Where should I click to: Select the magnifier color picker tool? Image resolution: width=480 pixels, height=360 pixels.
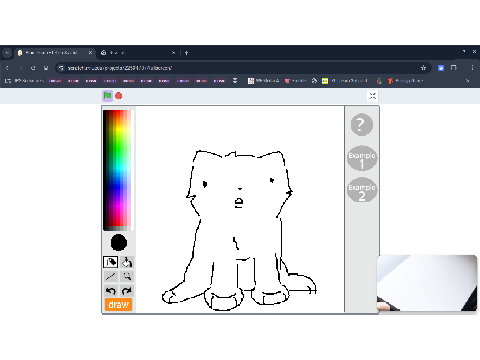click(127, 276)
